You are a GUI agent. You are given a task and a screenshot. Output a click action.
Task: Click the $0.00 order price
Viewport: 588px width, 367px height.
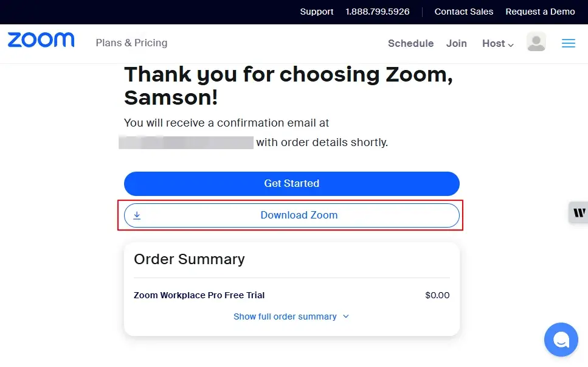[437, 295]
